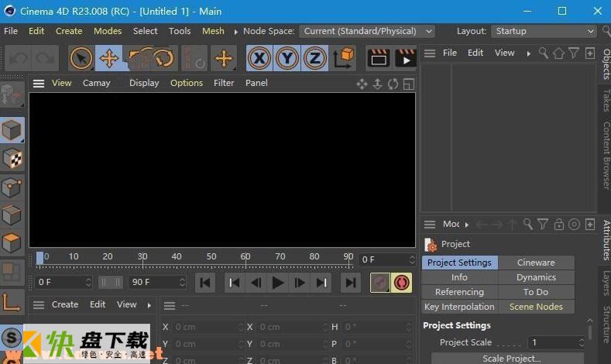
Task: Click the Model mode cube icon
Action: coord(12,130)
